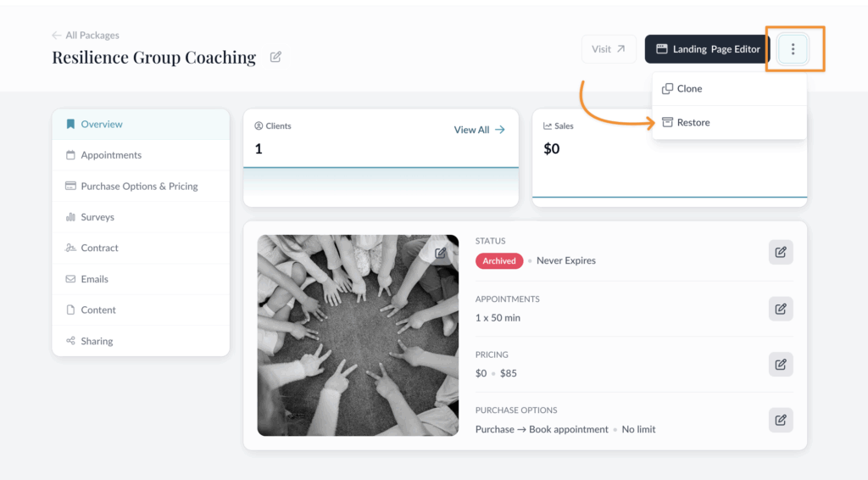The height and width of the screenshot is (480, 868).
Task: Open the Contract section
Action: click(x=99, y=248)
